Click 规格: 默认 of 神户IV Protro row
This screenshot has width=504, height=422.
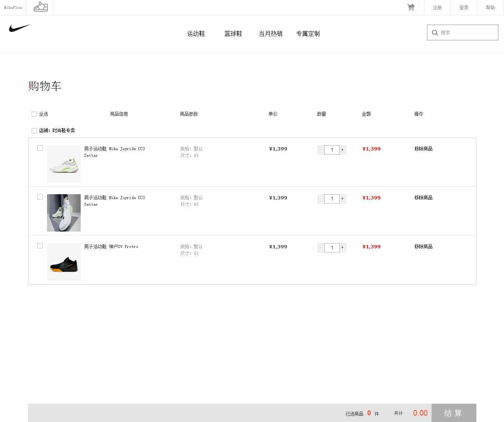191,246
